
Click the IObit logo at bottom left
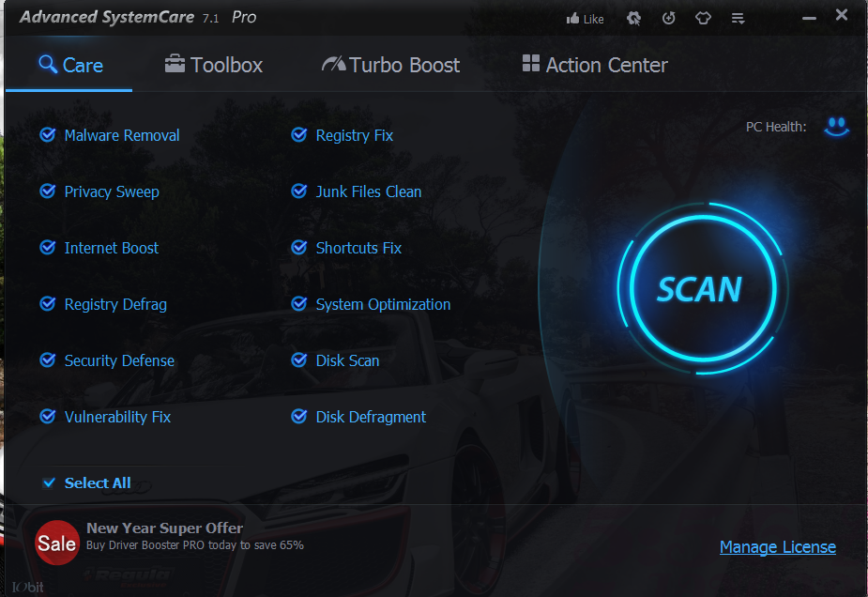(x=27, y=587)
